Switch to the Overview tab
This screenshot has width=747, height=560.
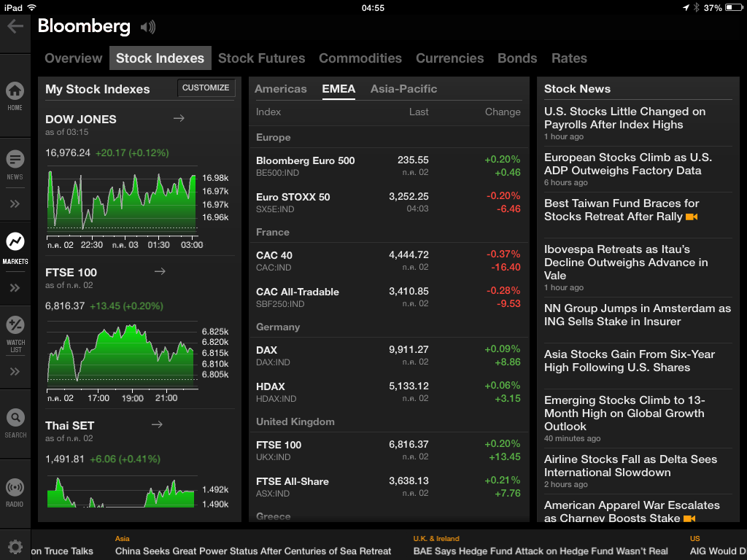74,58
